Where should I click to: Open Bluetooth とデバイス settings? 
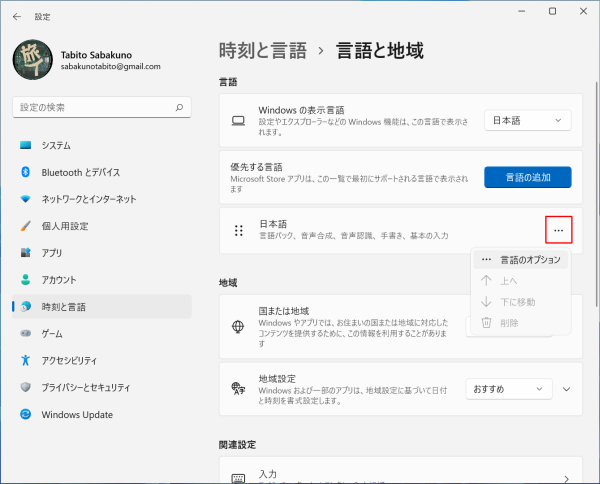102,172
